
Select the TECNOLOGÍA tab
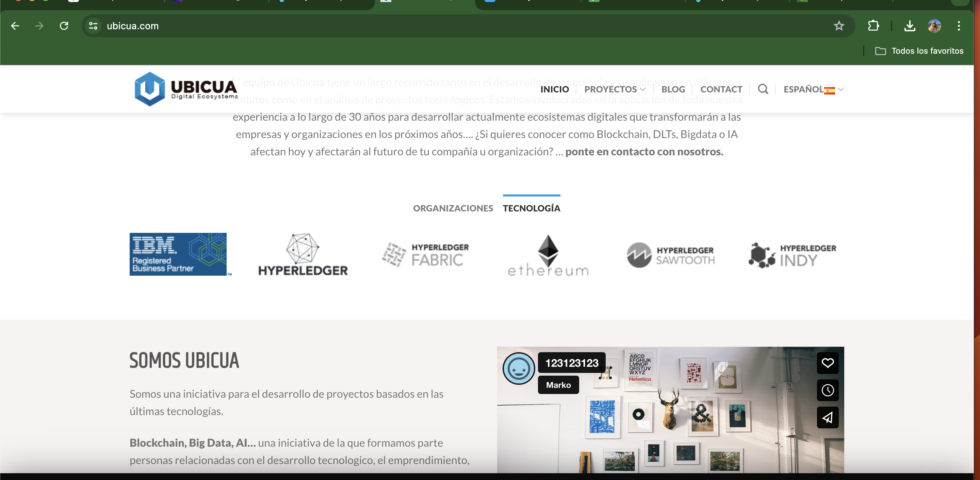[532, 208]
